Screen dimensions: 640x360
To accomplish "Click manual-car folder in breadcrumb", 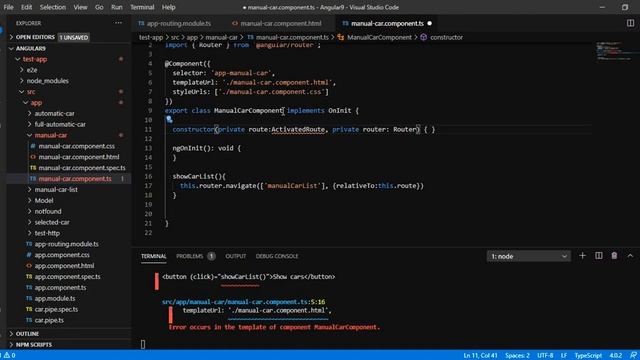I will point(221,38).
